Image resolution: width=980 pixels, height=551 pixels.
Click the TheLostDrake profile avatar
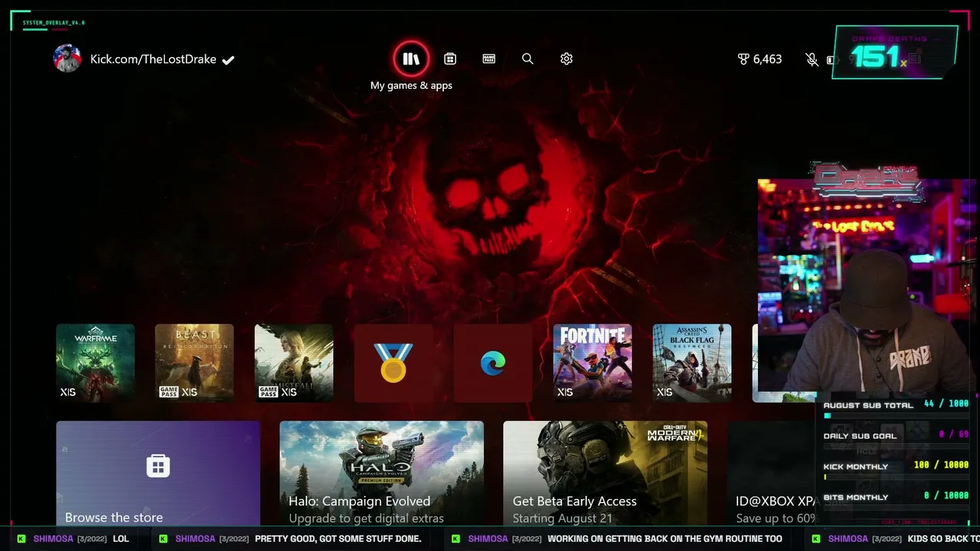[x=67, y=59]
